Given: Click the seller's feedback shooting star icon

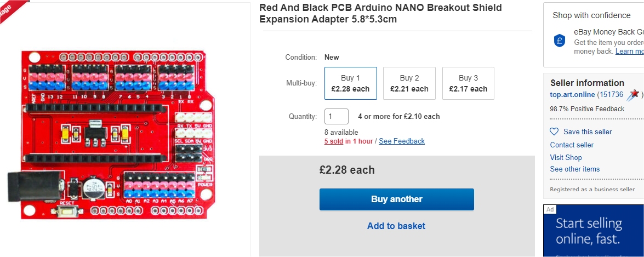Looking at the screenshot, I should [634, 95].
